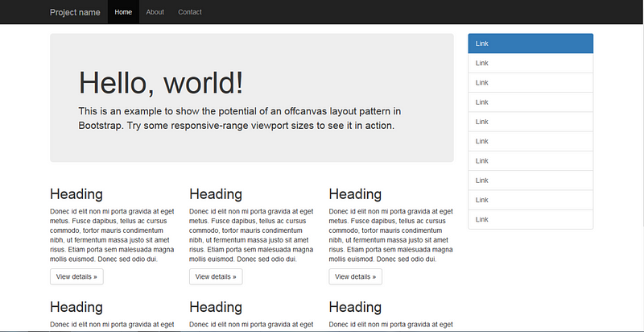
Task: Open the fifth sidebar Link item
Action: pos(530,122)
